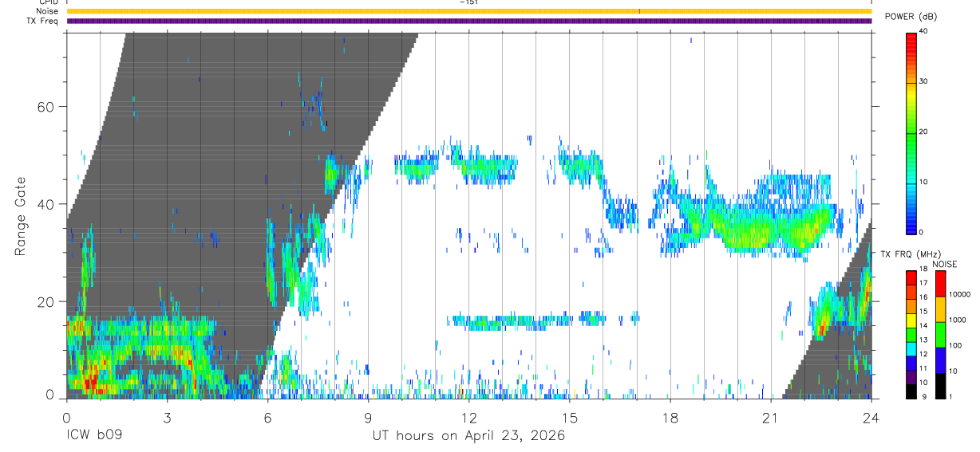Click the 1000 label on the noise scale
This screenshot has width=980, height=452.
[958, 320]
